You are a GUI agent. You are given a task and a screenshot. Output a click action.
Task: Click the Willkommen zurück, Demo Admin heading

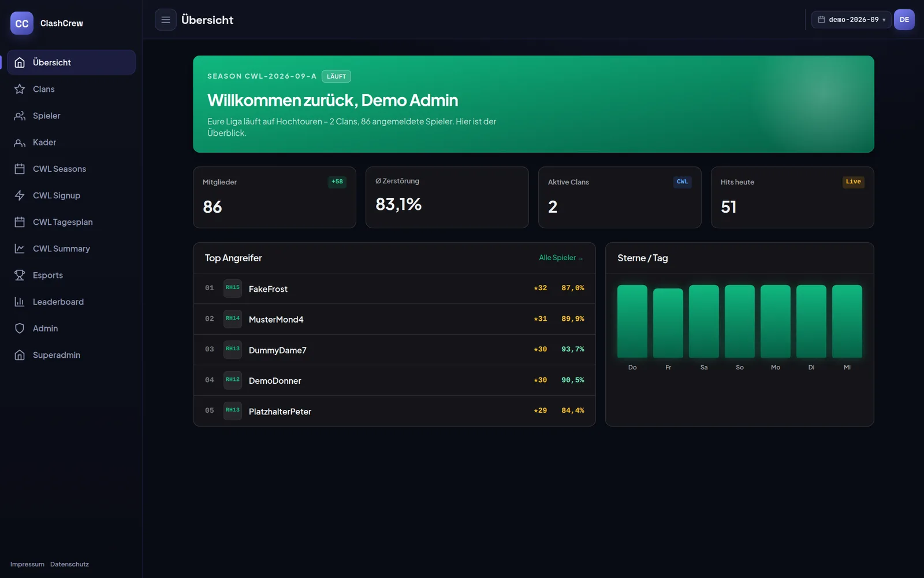pos(333,100)
